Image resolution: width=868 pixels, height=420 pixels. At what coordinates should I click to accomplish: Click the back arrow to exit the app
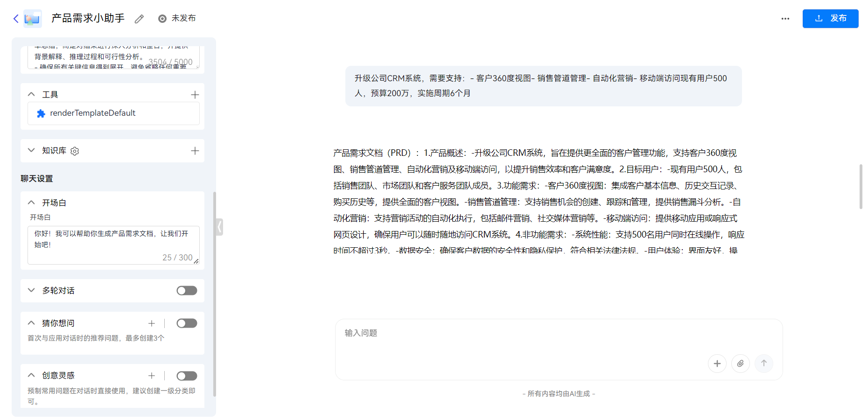pos(15,18)
